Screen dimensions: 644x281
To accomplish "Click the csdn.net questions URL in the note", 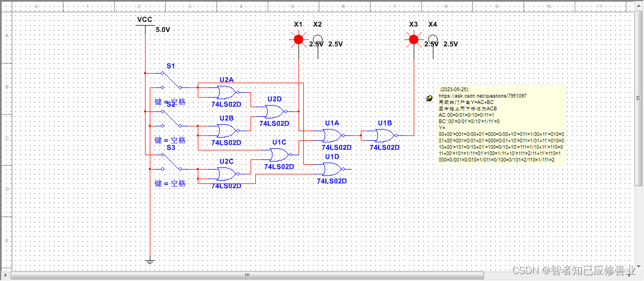I will coord(482,96).
